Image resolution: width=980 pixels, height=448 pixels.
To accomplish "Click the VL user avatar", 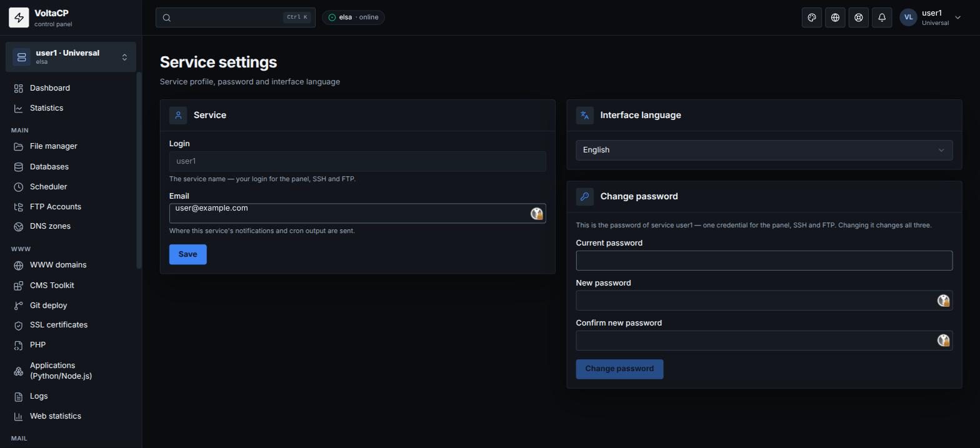I will pos(908,17).
